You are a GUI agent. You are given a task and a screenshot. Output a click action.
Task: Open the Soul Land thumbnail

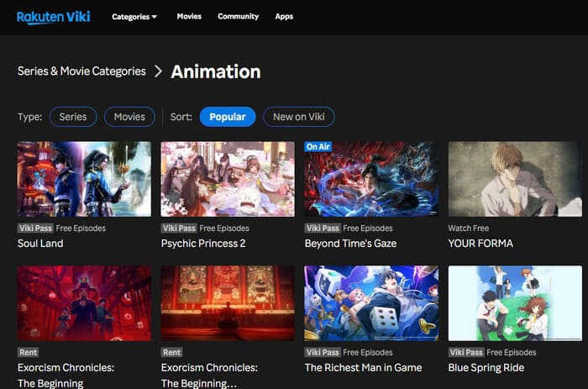(x=84, y=179)
